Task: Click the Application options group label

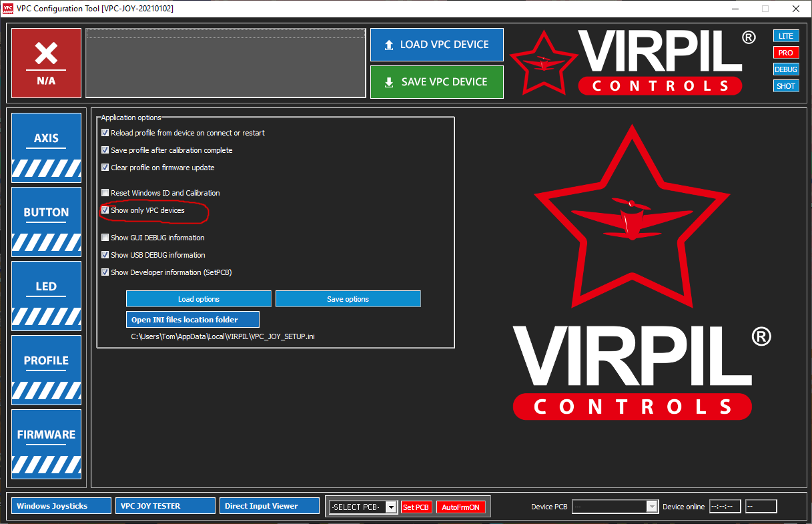Action: [131, 117]
